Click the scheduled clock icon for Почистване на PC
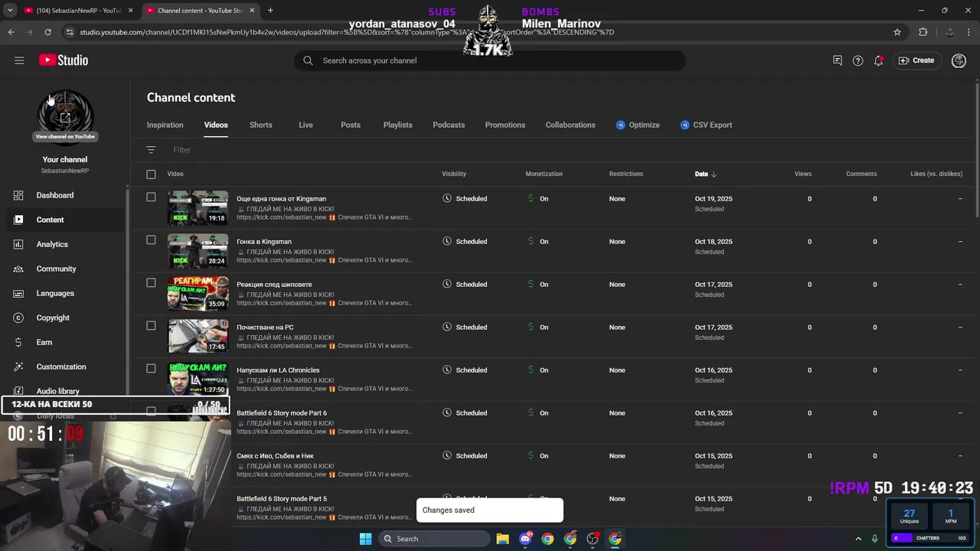Screen dimensions: 980x551 pyautogui.click(x=447, y=327)
